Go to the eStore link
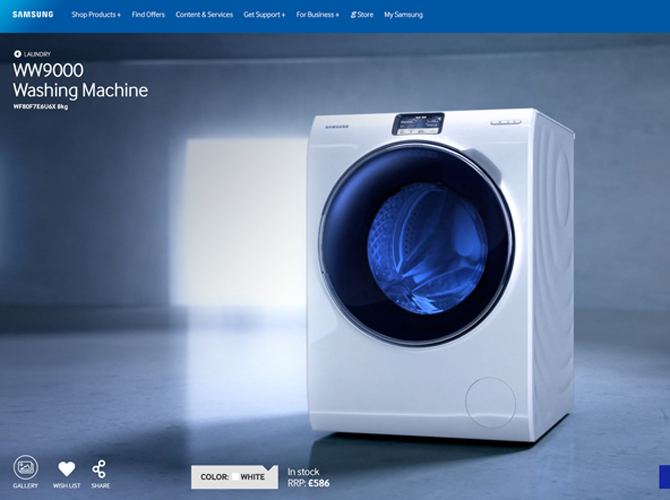 tap(362, 15)
